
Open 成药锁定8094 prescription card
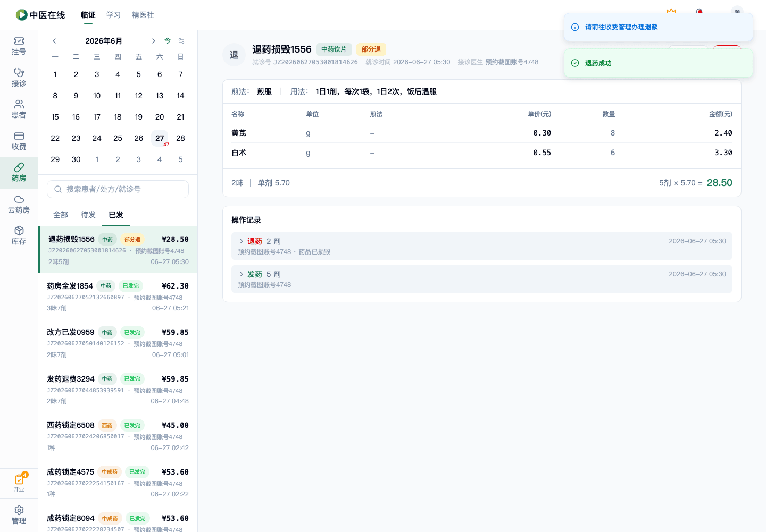(x=118, y=519)
